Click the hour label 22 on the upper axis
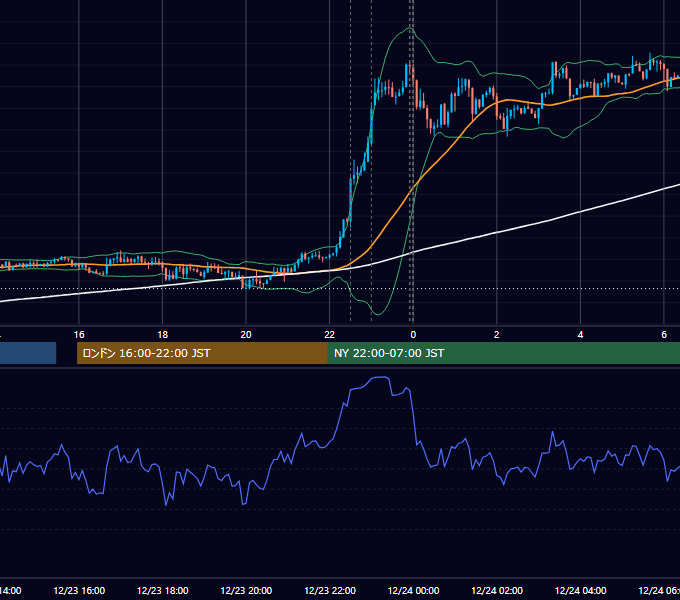Viewport: 680px width, 600px height. click(x=330, y=335)
